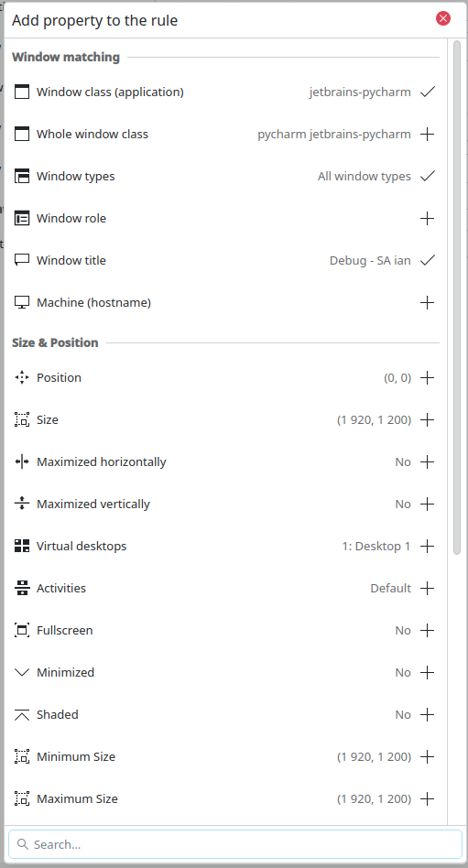This screenshot has height=868, width=468.
Task: Select the Maximum Size entry
Action: (225, 798)
